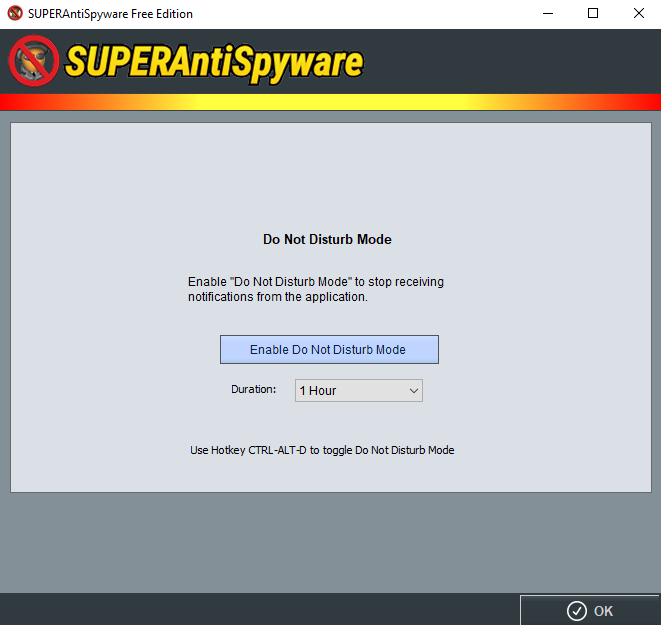Minimize the SUPERAntiSpyware window
The image size is (661, 625).
548,13
